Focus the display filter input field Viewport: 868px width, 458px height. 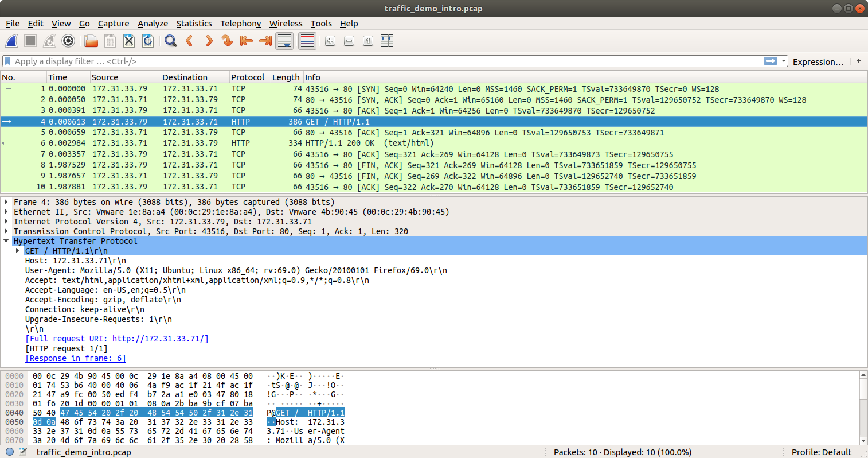(x=388, y=61)
